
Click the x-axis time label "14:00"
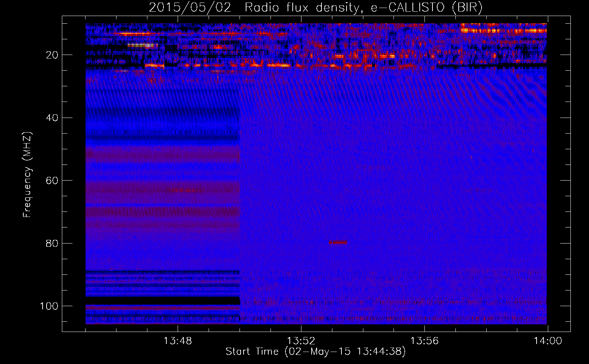tap(548, 341)
